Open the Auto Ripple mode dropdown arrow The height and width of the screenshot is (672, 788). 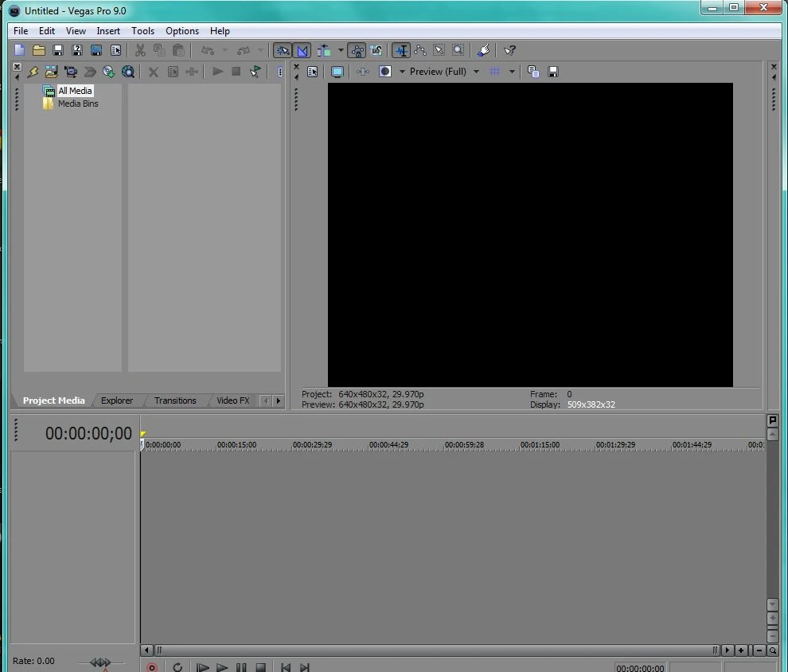click(x=341, y=50)
